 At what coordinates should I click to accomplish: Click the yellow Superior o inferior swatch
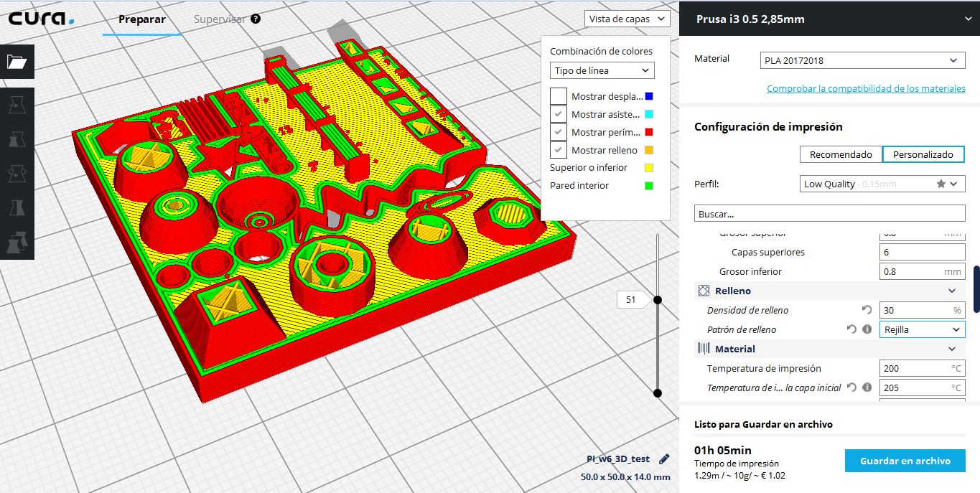[649, 167]
